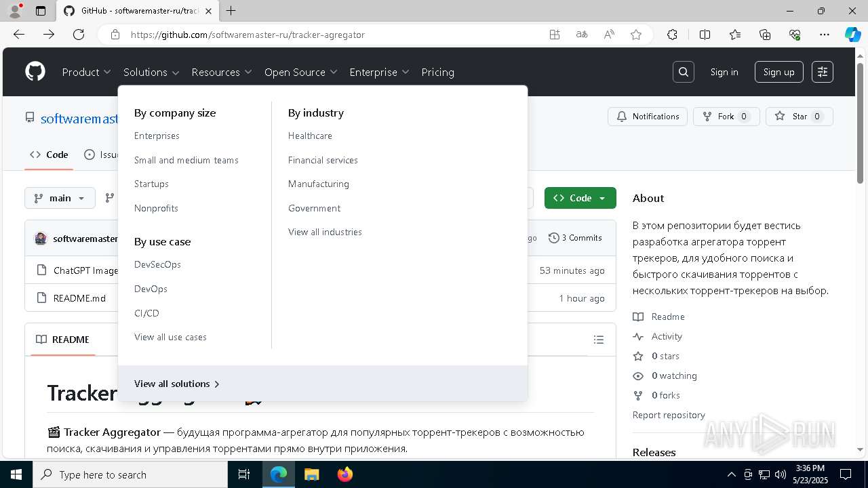Open the GitHub search magnifier button
868x488 pixels.
point(684,72)
